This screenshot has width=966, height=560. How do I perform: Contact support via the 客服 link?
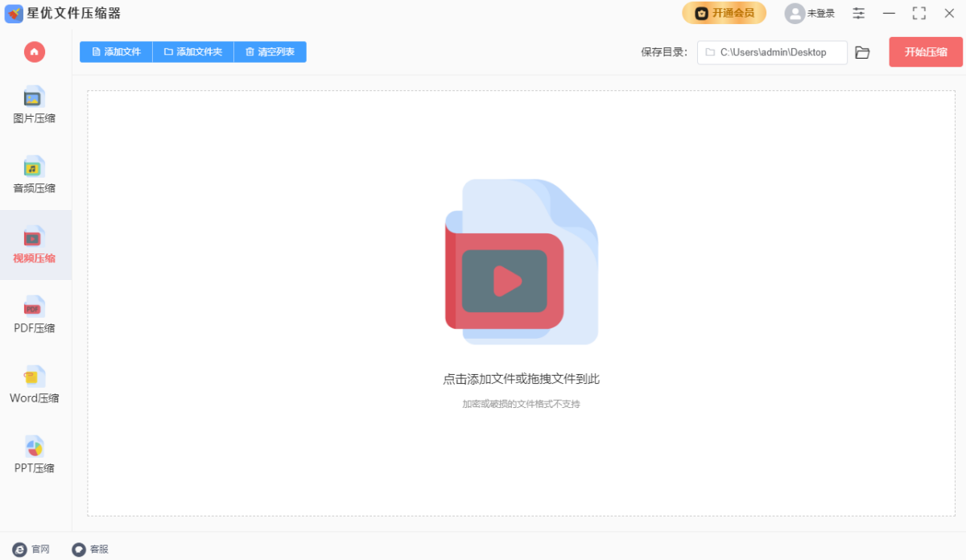coord(89,549)
